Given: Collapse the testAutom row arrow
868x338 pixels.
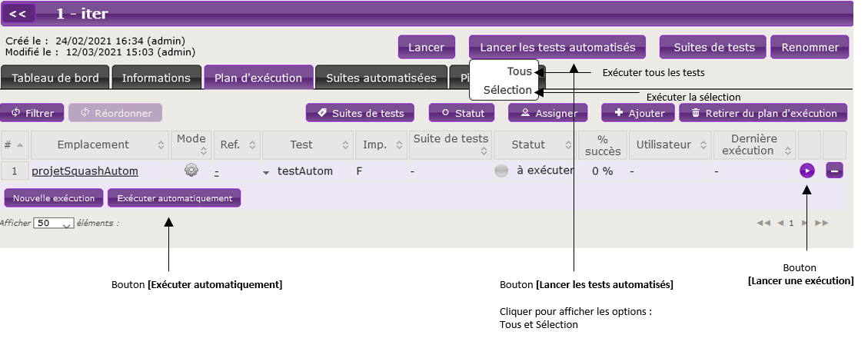Looking at the screenshot, I should [x=266, y=173].
